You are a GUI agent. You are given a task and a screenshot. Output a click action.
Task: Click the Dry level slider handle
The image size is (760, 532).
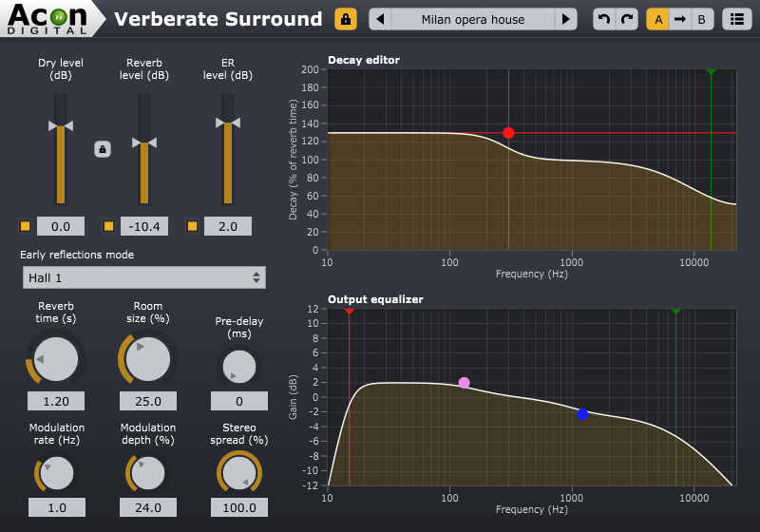click(61, 126)
